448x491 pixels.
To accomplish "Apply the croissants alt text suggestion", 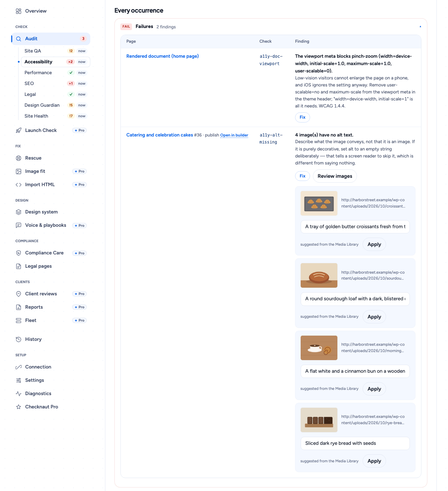I will (x=374, y=244).
